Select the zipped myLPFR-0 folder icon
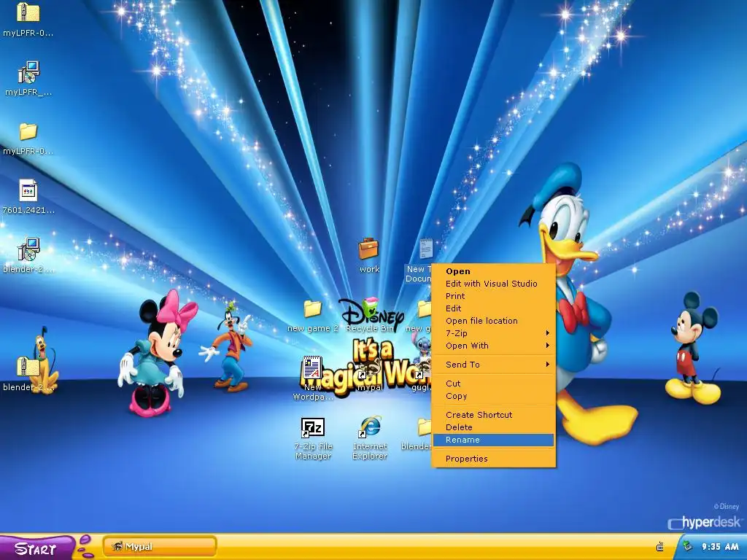The image size is (747, 560). pyautogui.click(x=28, y=13)
